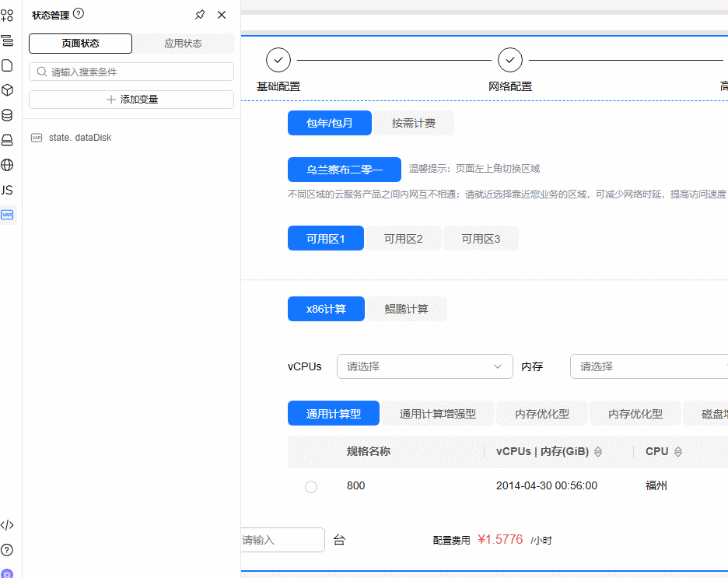Switch to the 应用状态 tab
728x578 pixels.
point(184,44)
